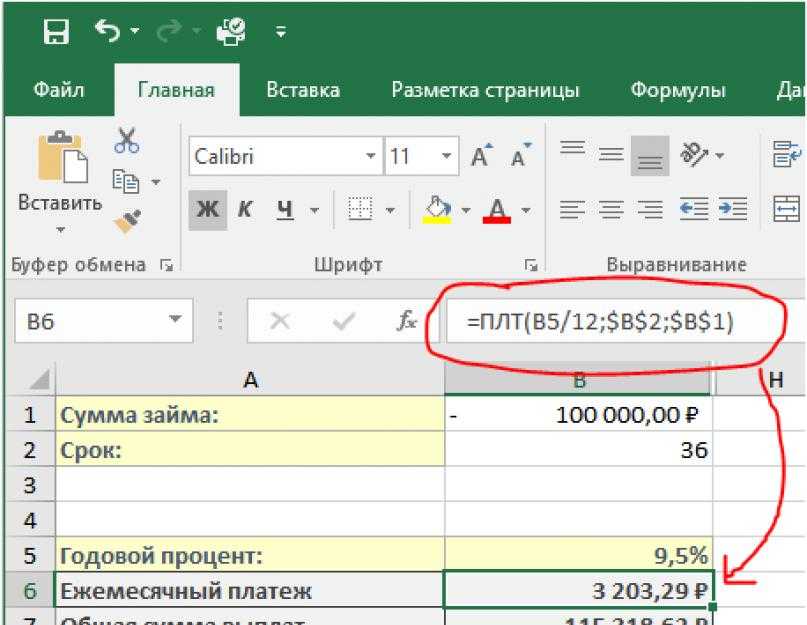807x625 pixels.
Task: Switch to the Вставка ribbon tab
Action: coord(303,90)
